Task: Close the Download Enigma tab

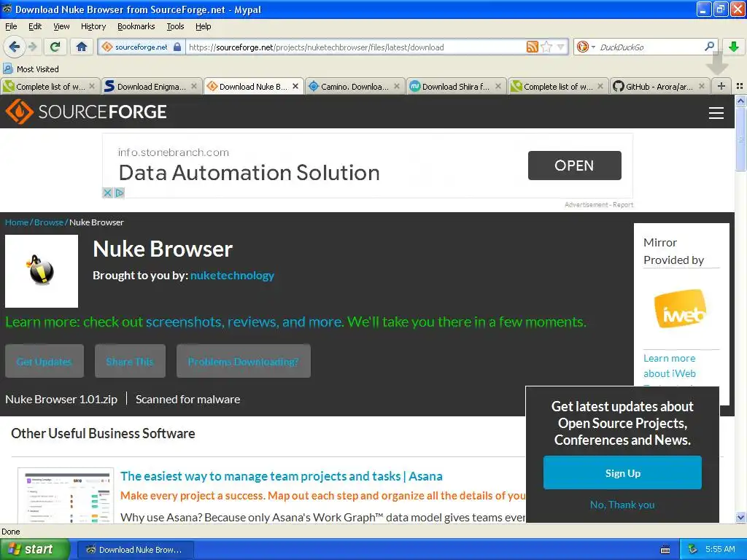Action: tap(194, 86)
